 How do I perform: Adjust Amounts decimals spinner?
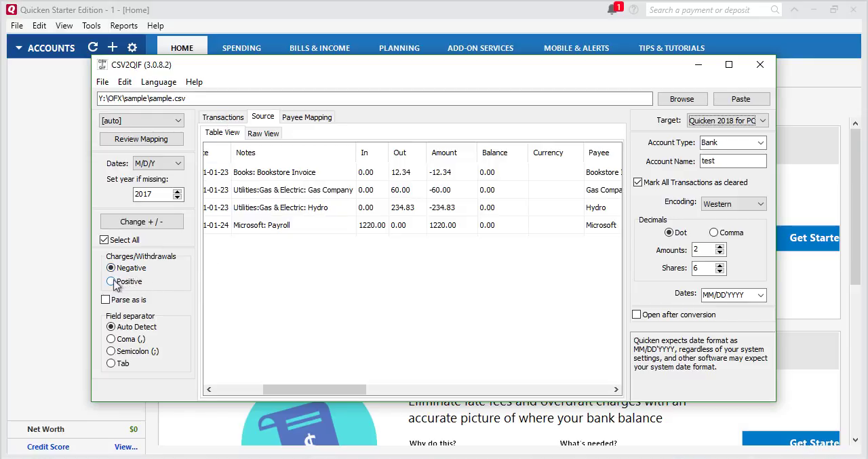[720, 250]
